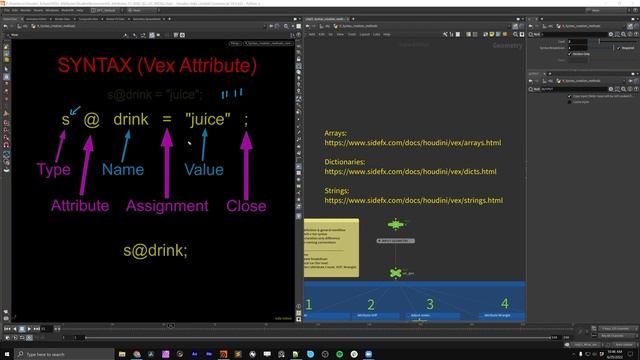Open the After Effects taskbar icon

click(195, 354)
